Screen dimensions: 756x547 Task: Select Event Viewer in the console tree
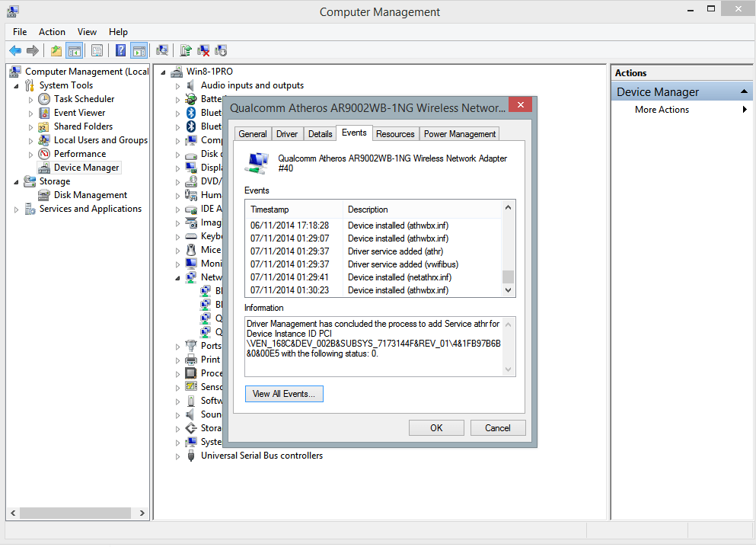pos(79,113)
